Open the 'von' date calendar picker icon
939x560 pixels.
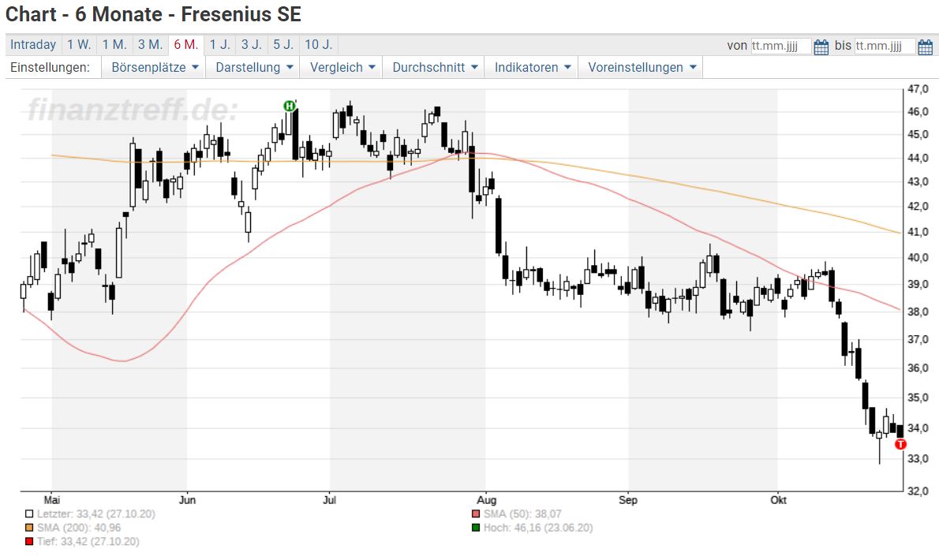pos(821,46)
